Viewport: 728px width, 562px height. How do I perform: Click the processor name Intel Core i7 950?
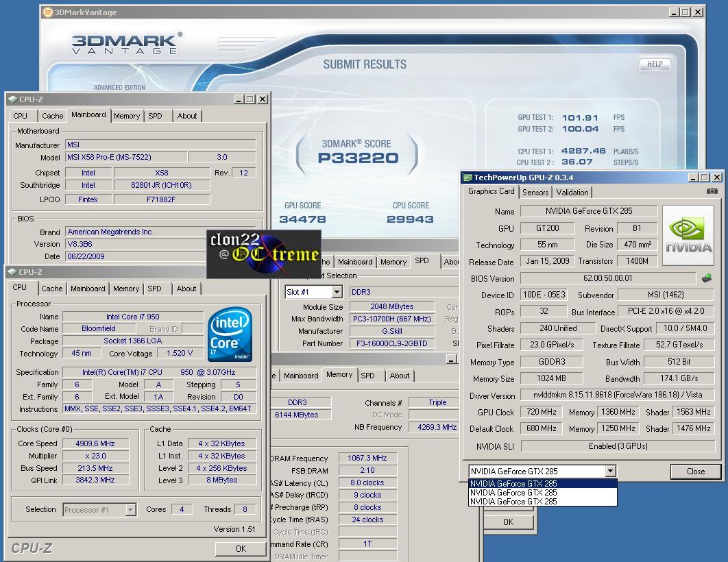(133, 317)
